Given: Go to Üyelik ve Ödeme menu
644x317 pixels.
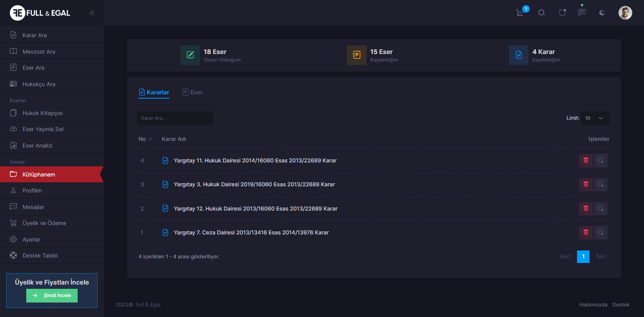Looking at the screenshot, I should click(44, 223).
